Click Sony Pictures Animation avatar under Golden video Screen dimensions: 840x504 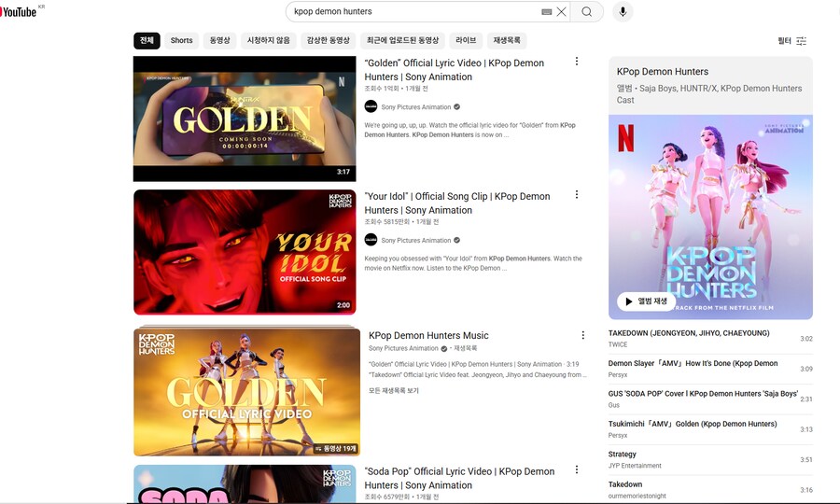(x=371, y=106)
